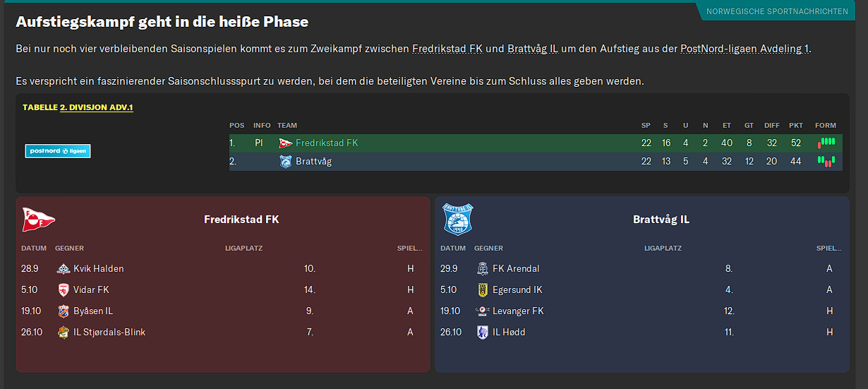868x389 pixels.
Task: Click Fredrikstad FK form indicator bars
Action: coord(826,143)
